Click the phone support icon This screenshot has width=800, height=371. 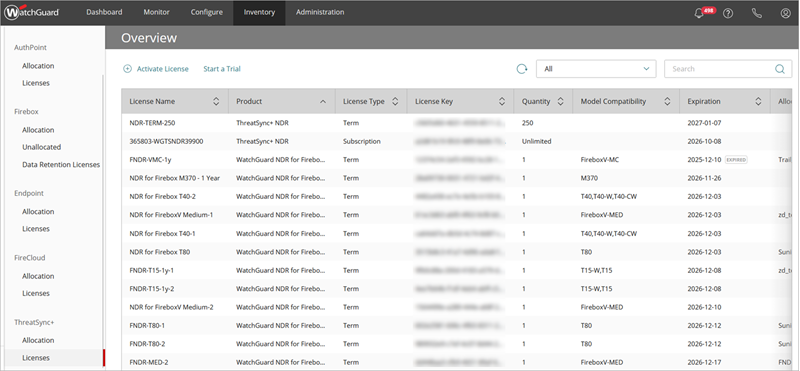(x=757, y=13)
